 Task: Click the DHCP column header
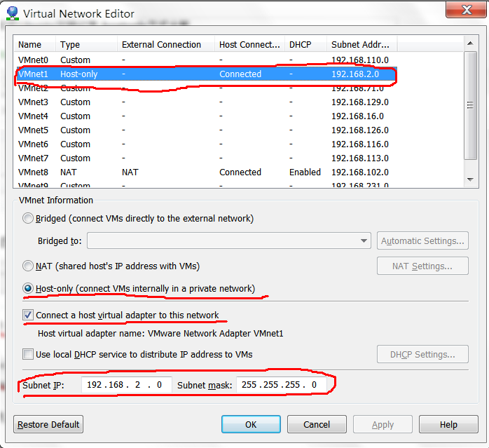click(x=305, y=44)
